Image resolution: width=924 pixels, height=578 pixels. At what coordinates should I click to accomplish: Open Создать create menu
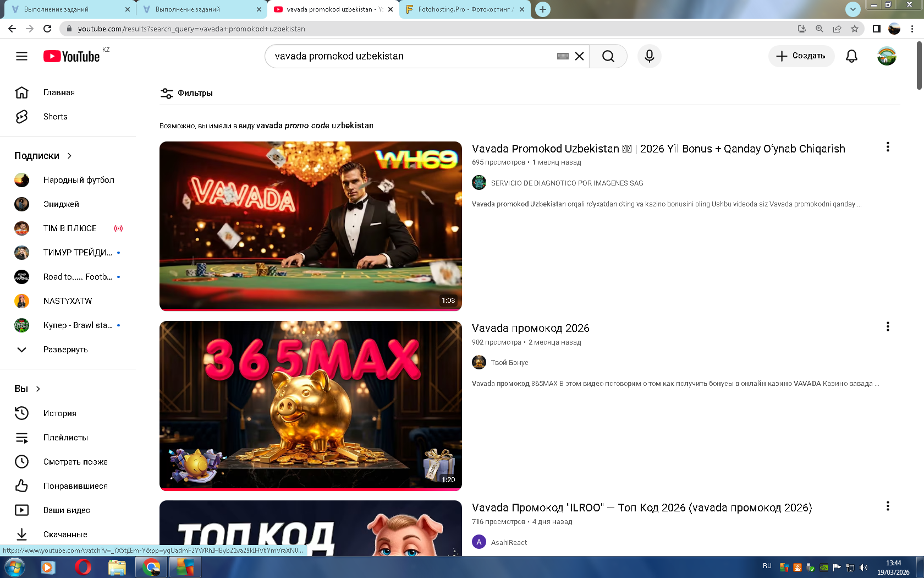click(801, 56)
